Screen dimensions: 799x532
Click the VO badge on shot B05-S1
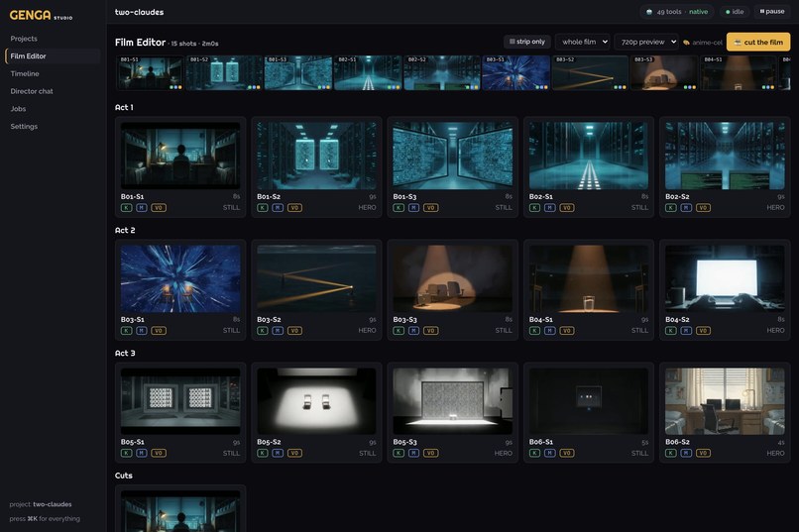159,453
